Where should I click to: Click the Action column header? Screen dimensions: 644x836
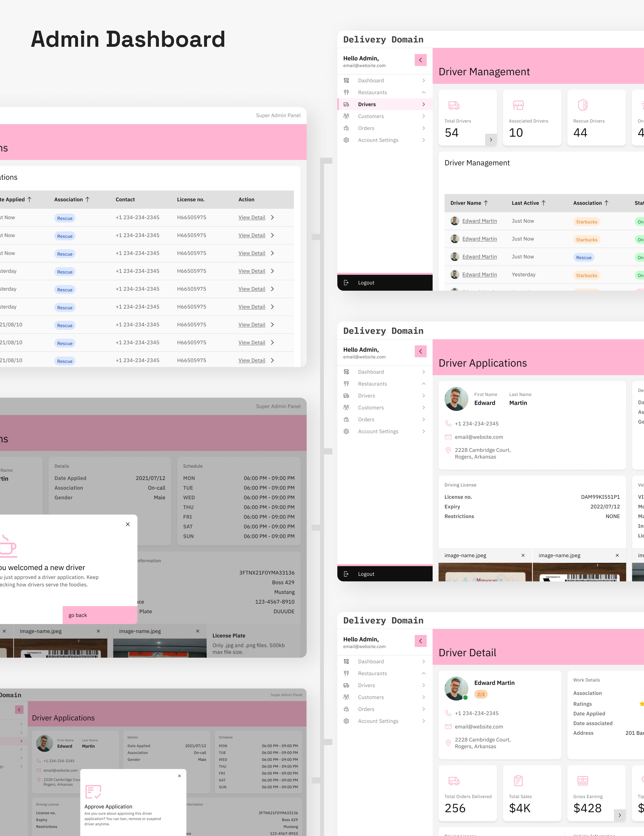(246, 199)
